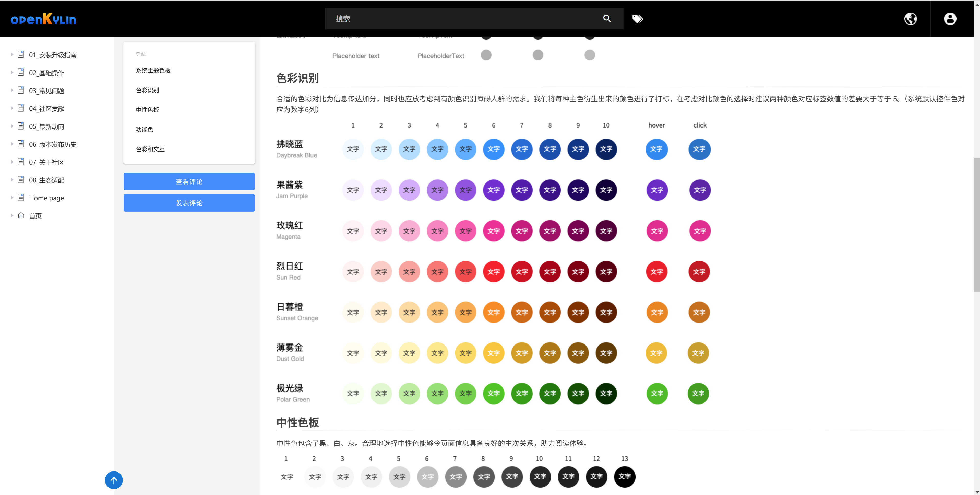
Task: Open the 08_生态适配 sidebar link
Action: pyautogui.click(x=46, y=180)
